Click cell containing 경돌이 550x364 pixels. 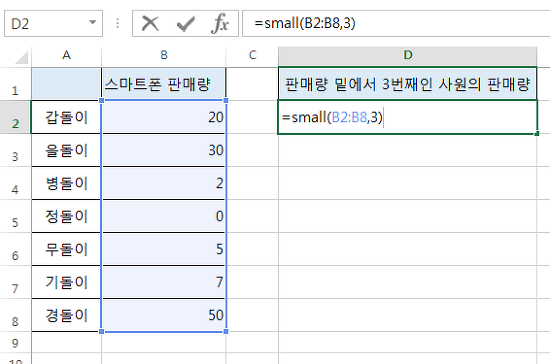tap(66, 315)
